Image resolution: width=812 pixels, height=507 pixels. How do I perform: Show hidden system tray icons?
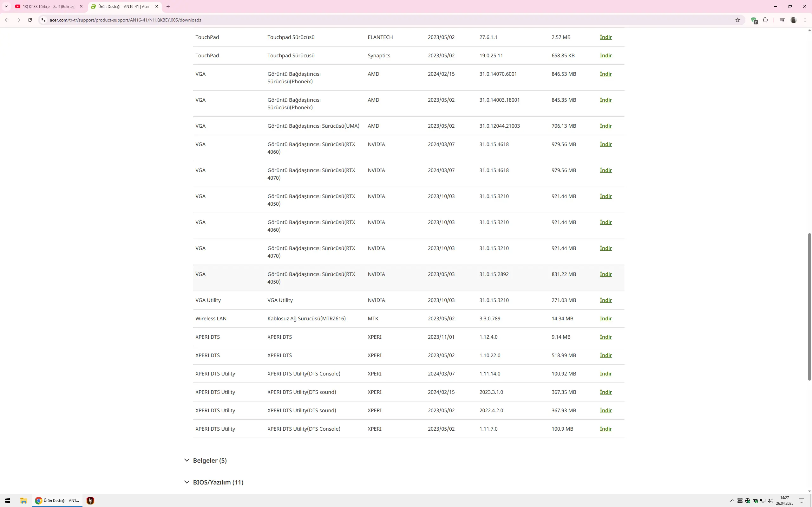[732, 501]
